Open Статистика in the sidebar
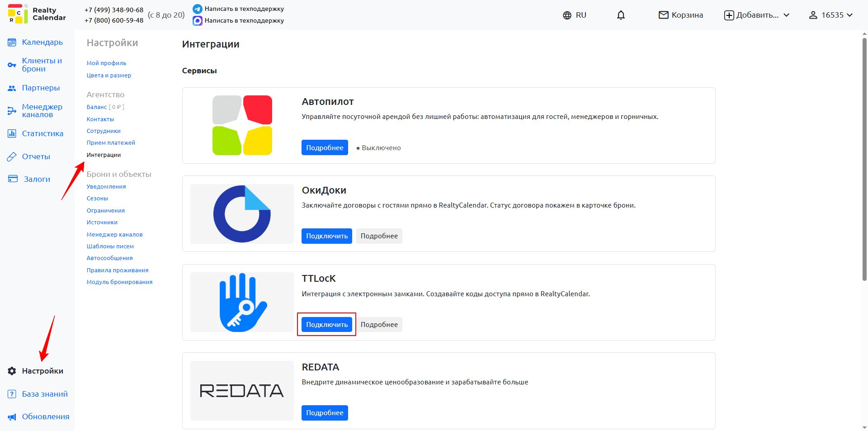 point(42,134)
